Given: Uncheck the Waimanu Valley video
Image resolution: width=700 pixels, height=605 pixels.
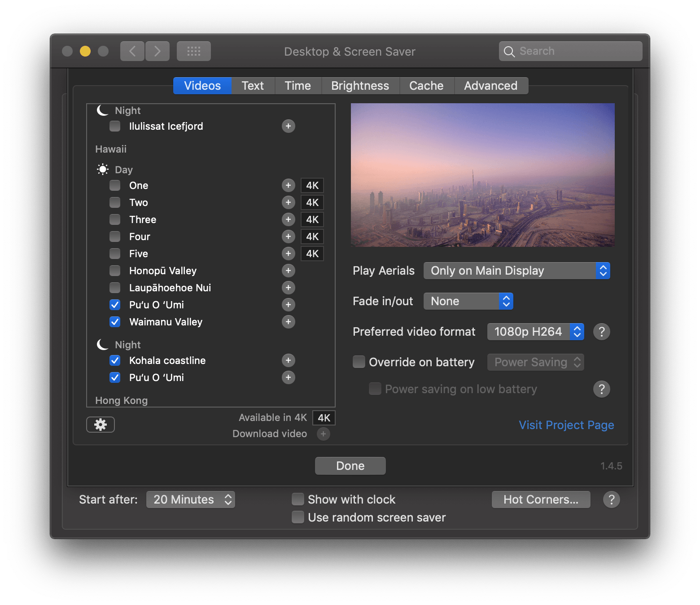Looking at the screenshot, I should pyautogui.click(x=115, y=322).
